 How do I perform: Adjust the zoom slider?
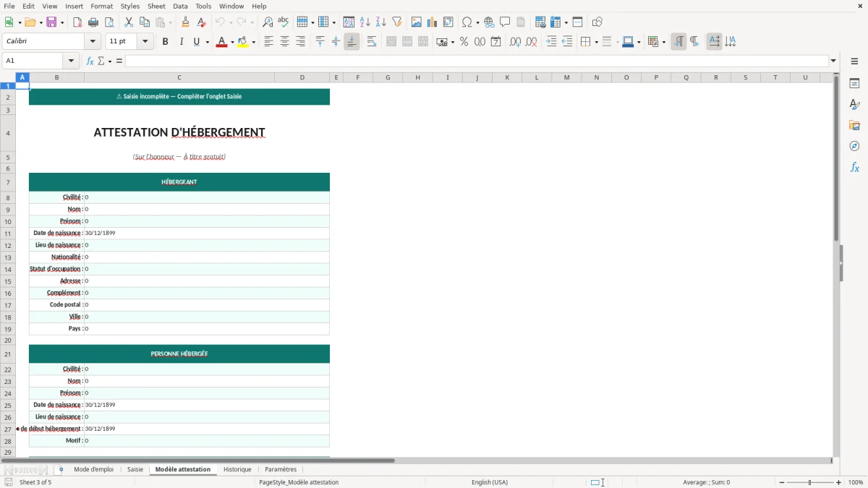(810, 482)
